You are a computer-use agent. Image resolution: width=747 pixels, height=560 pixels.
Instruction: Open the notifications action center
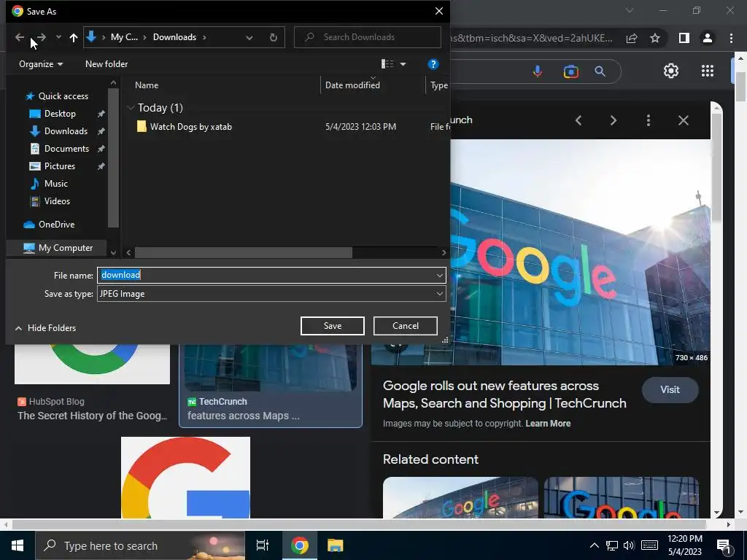724,546
